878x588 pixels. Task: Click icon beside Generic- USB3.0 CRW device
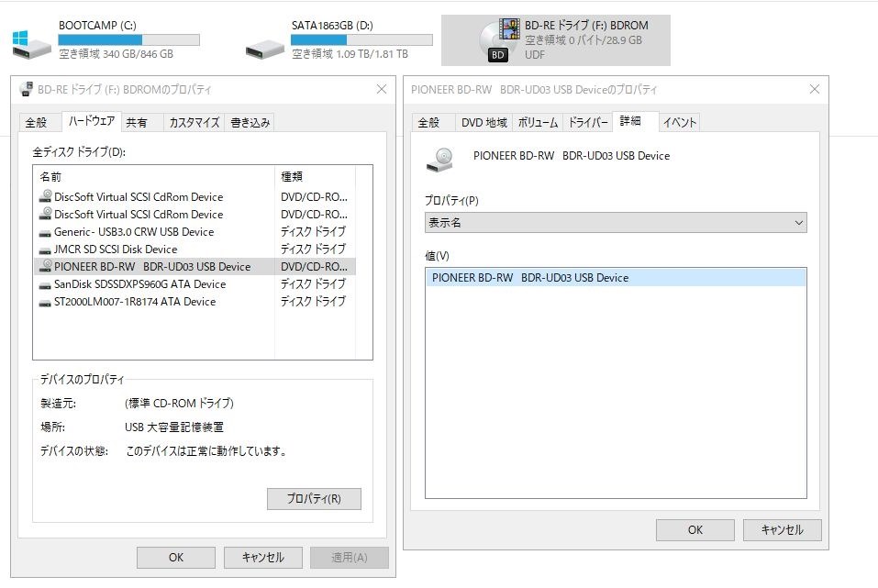tap(45, 232)
